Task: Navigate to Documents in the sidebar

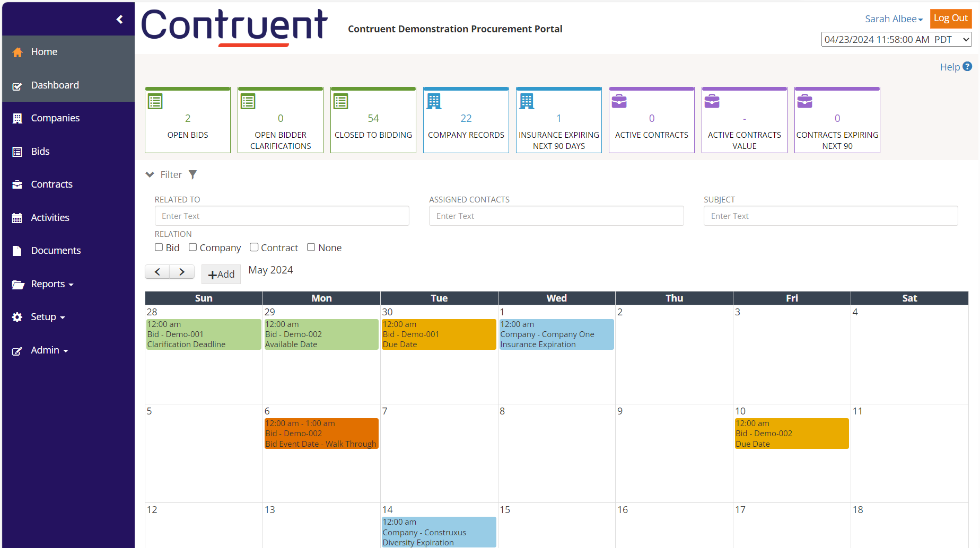Action: tap(56, 251)
